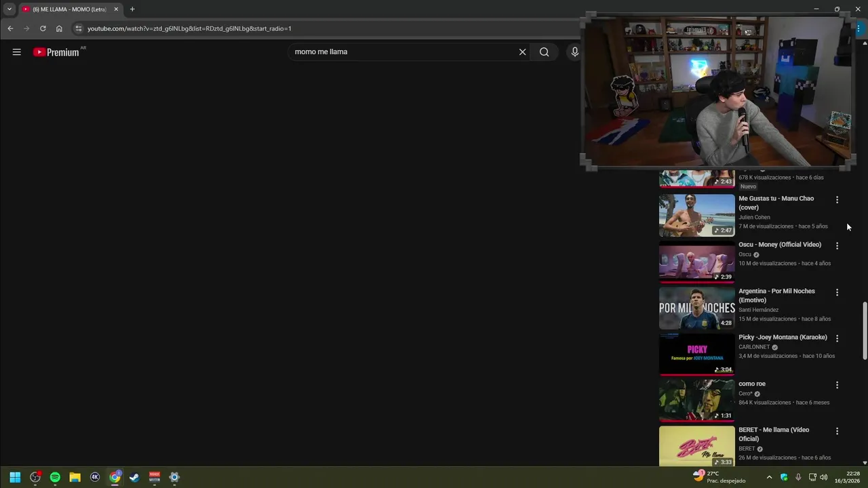Go back in browser history
868x488 pixels.
[x=10, y=28]
